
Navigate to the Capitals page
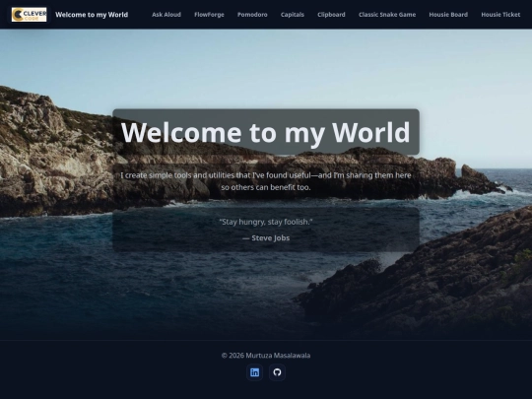tap(293, 15)
